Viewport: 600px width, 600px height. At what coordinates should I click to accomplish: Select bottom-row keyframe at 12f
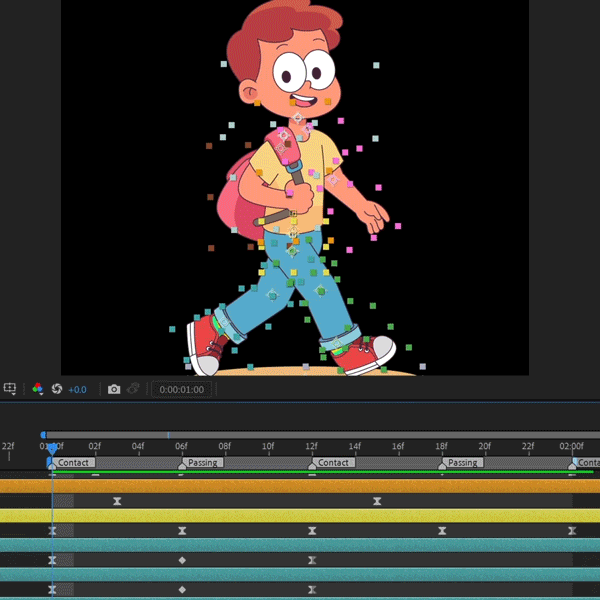pos(312,590)
